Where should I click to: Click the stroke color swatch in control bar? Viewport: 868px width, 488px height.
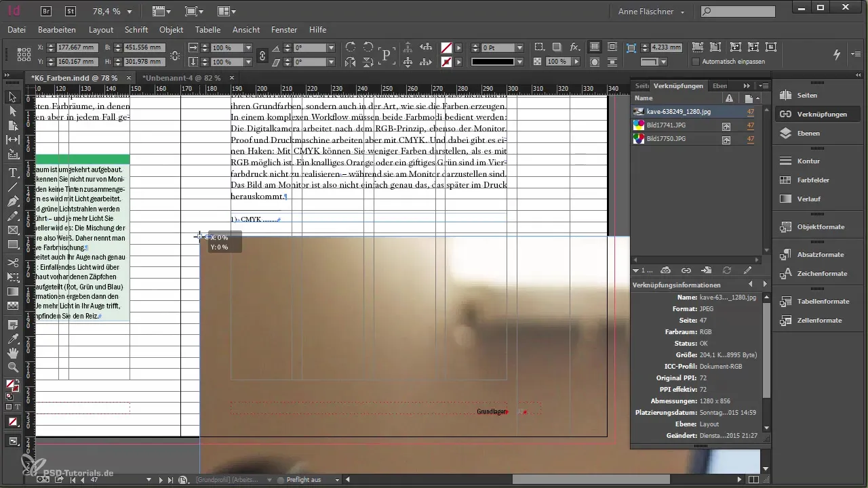[x=446, y=62]
